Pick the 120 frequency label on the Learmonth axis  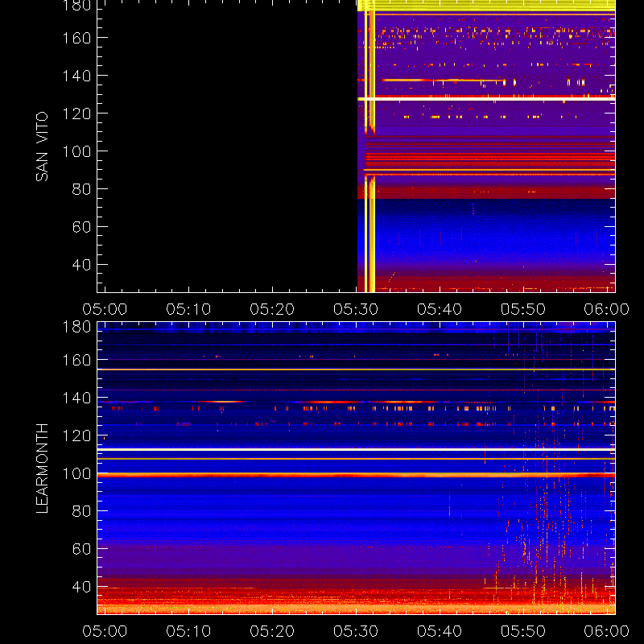point(76,436)
